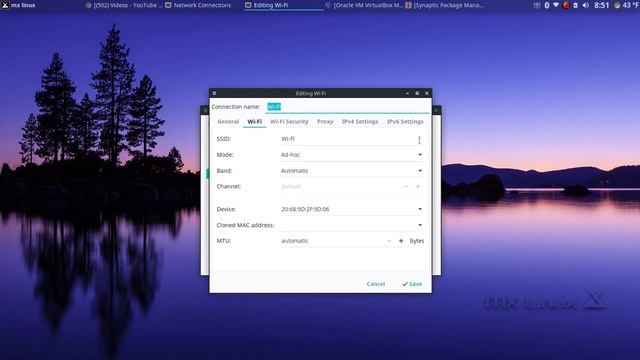Switch to the YouTube Videos taskbar window
640x360 pixels.
click(124, 5)
